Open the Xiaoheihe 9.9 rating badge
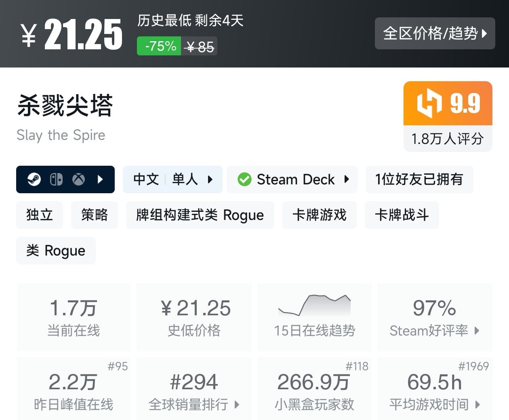The image size is (509, 420). [x=447, y=103]
